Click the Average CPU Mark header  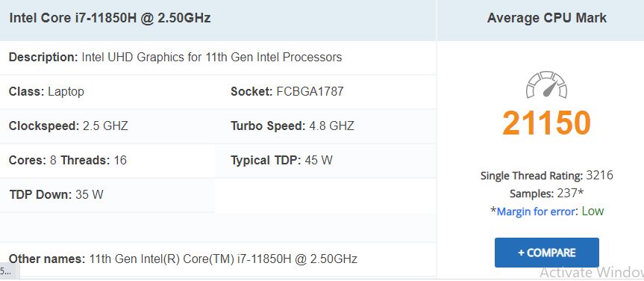coord(547,18)
